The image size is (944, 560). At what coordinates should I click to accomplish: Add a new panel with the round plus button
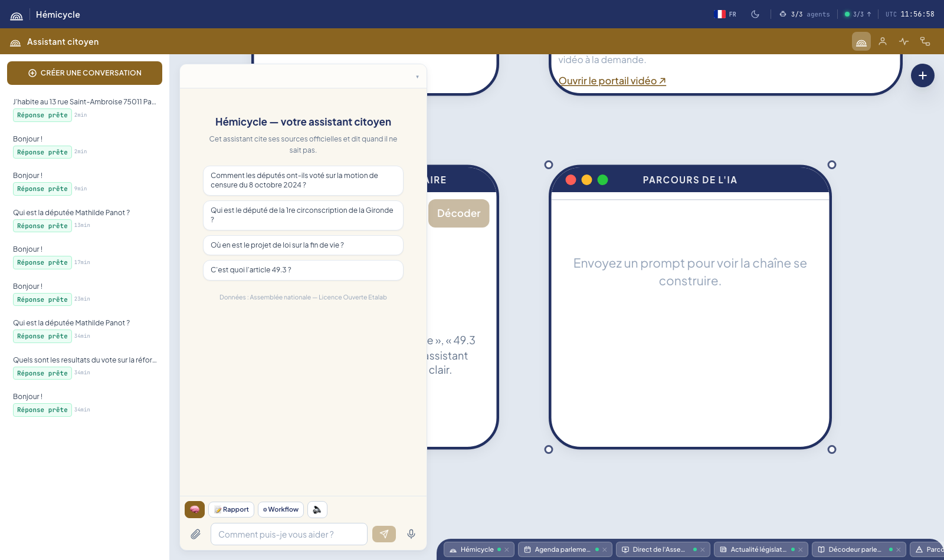point(923,75)
